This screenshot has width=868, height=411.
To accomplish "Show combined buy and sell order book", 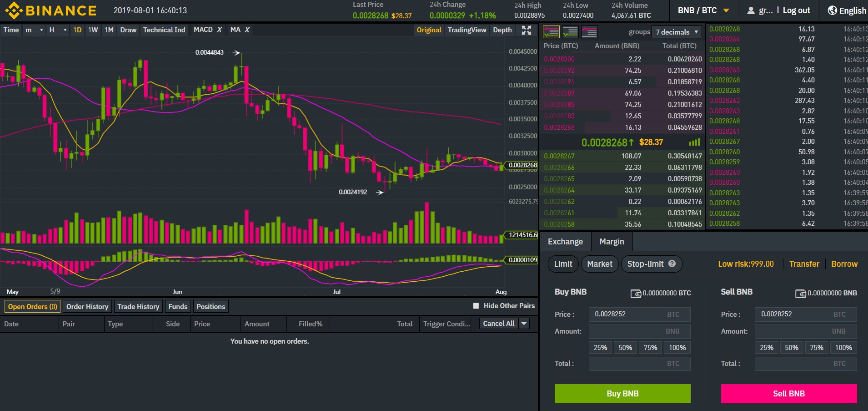I will tap(551, 32).
